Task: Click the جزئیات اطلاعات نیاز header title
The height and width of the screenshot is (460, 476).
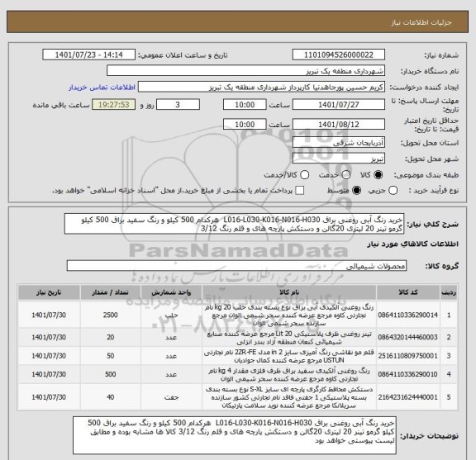Action: [421, 22]
